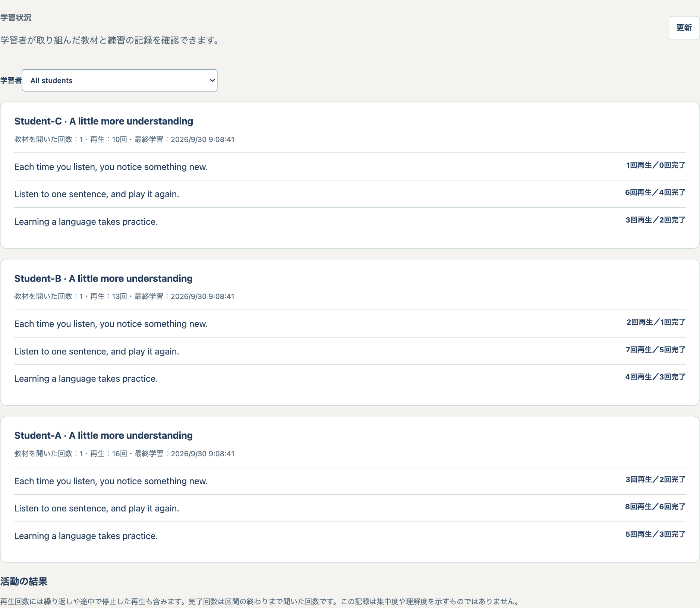Click the Student-C card title

coord(104,121)
